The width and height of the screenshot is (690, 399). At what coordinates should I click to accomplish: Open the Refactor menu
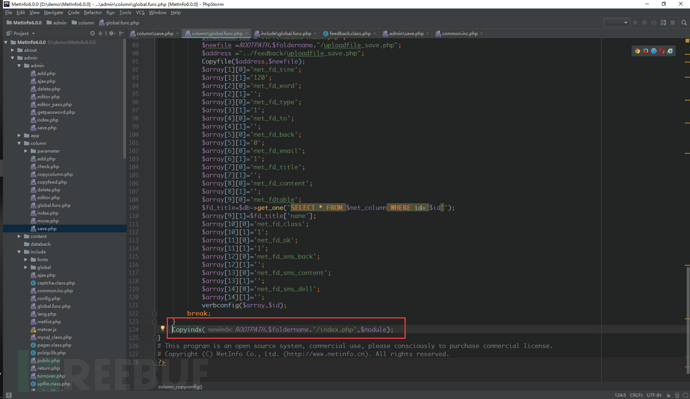coord(93,13)
